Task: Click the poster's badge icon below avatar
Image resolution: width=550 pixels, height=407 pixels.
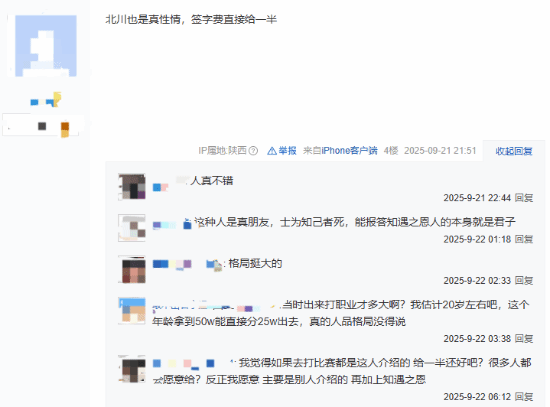Action: pyautogui.click(x=56, y=99)
